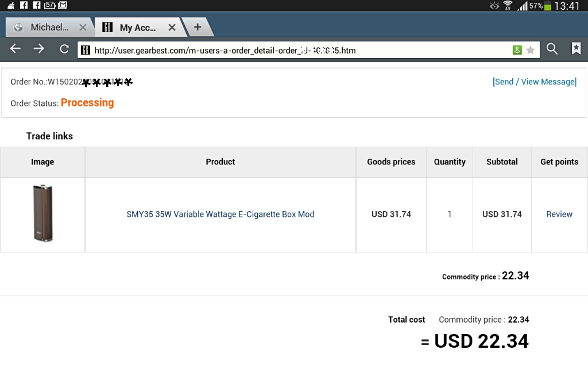Open the bookmarks list
Image resolution: width=588 pixels, height=368 pixels.
click(576, 49)
